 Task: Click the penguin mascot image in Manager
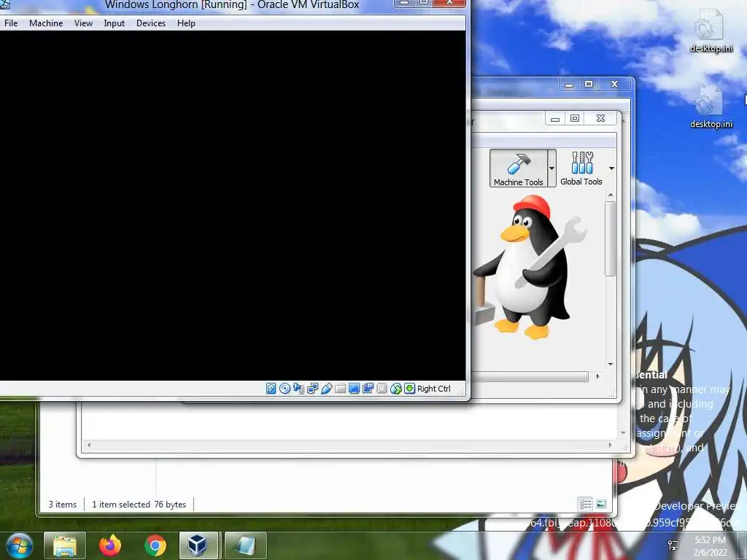pos(530,267)
